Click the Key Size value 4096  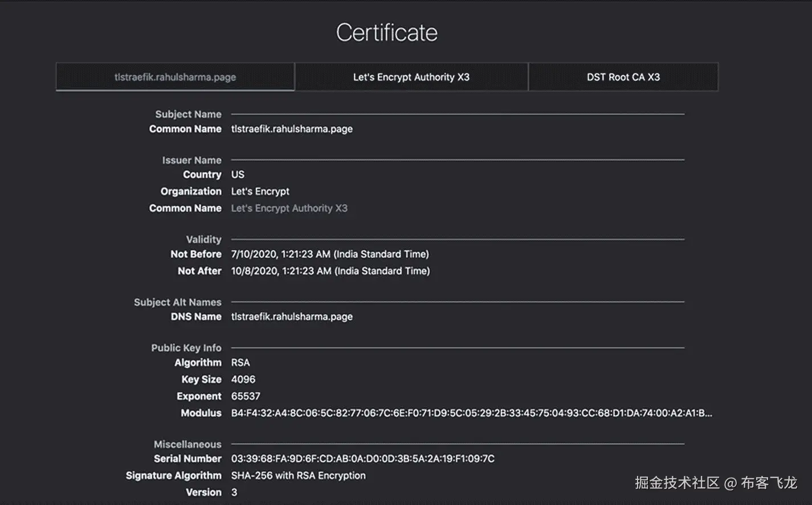pos(243,379)
